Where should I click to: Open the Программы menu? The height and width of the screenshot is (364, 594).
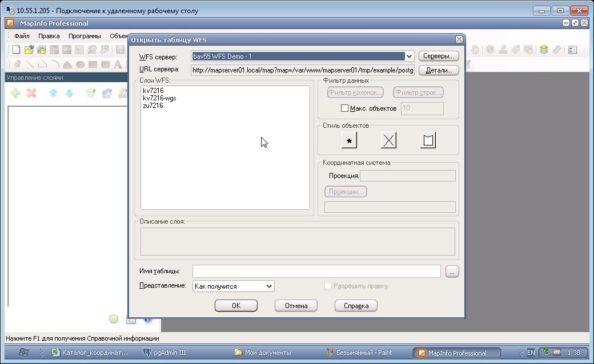pos(85,36)
